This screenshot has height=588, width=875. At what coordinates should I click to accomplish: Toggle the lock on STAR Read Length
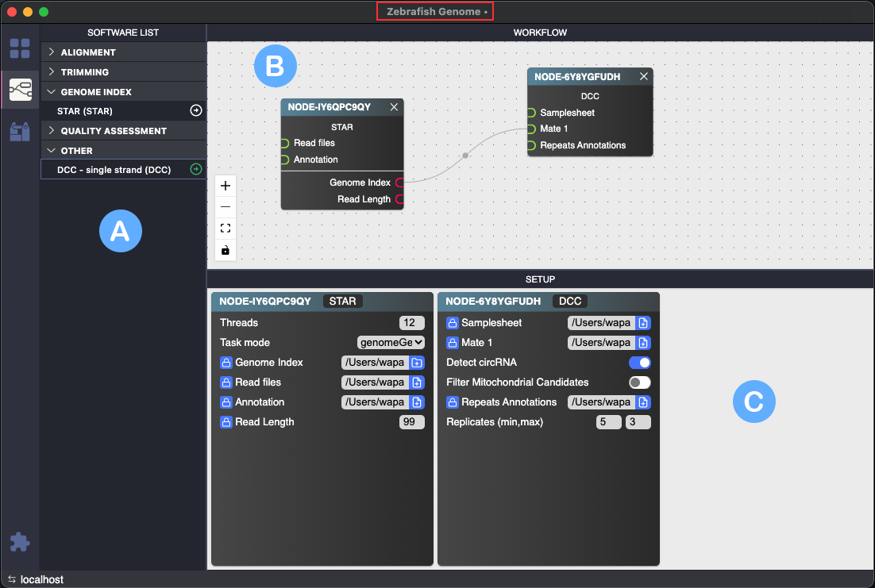(x=226, y=422)
